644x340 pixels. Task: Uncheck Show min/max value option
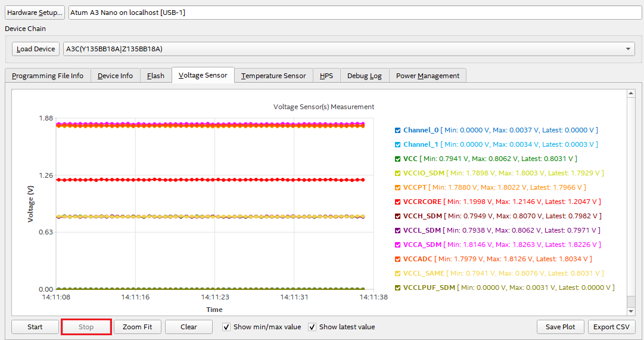(226, 327)
